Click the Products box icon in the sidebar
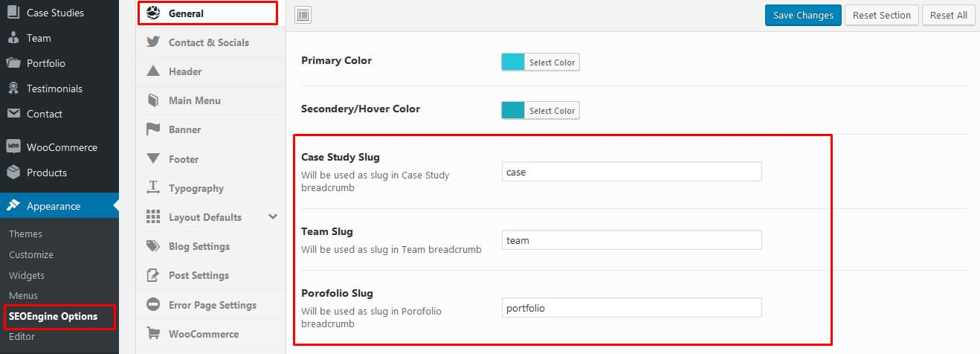 (13, 173)
